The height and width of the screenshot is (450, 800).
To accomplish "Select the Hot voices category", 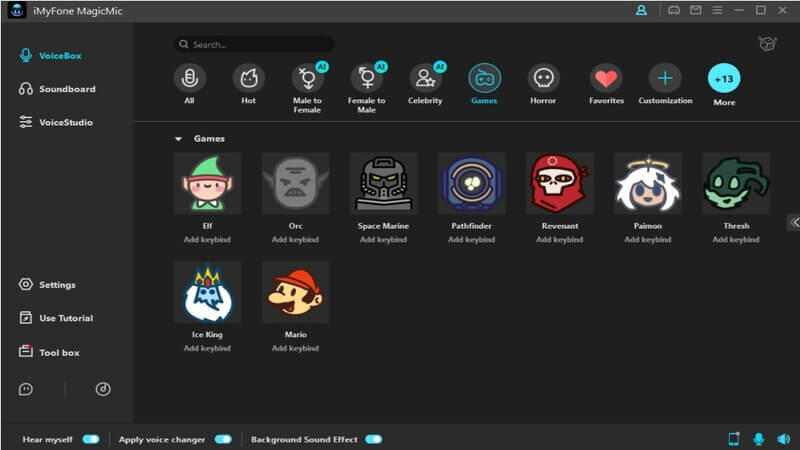I will (x=248, y=84).
